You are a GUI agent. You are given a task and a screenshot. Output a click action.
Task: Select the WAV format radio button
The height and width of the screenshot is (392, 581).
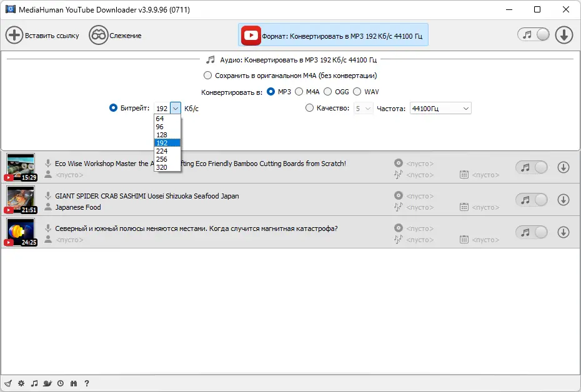pyautogui.click(x=357, y=92)
